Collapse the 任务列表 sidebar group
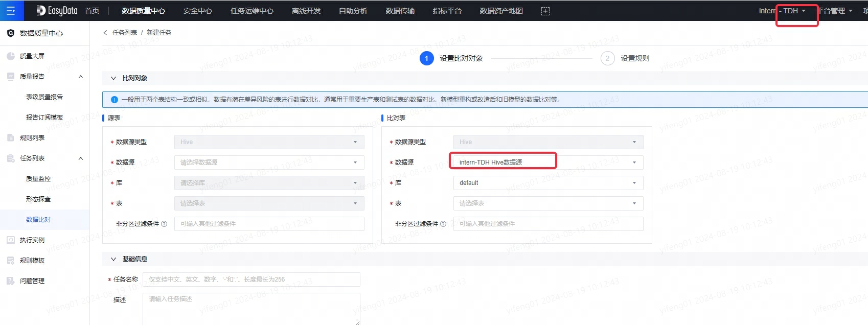The height and width of the screenshot is (325, 868). 81,158
